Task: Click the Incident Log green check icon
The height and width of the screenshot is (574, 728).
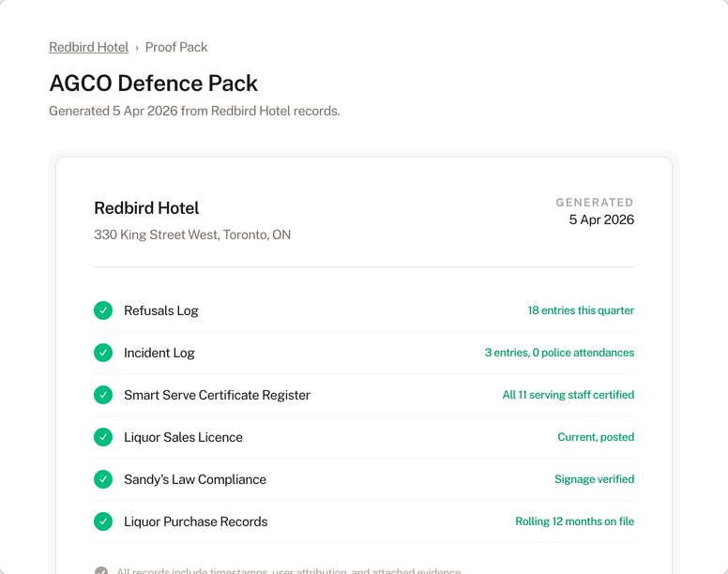Action: tap(103, 353)
